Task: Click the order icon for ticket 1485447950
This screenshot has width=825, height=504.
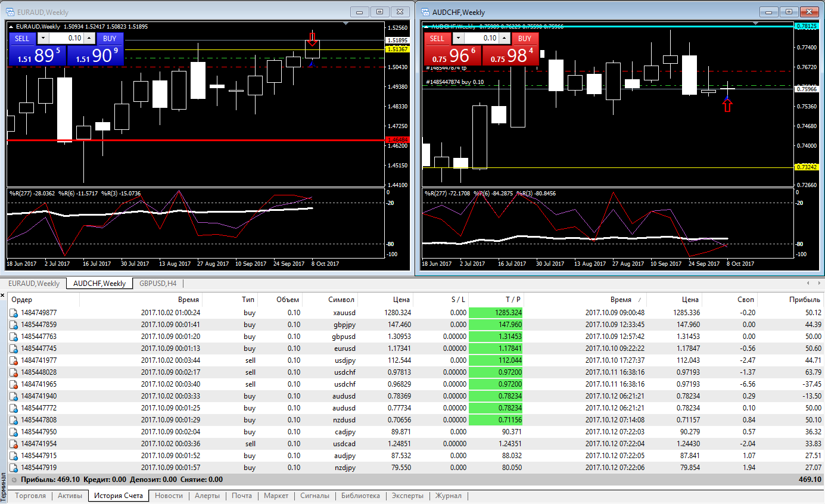Action: click(14, 432)
